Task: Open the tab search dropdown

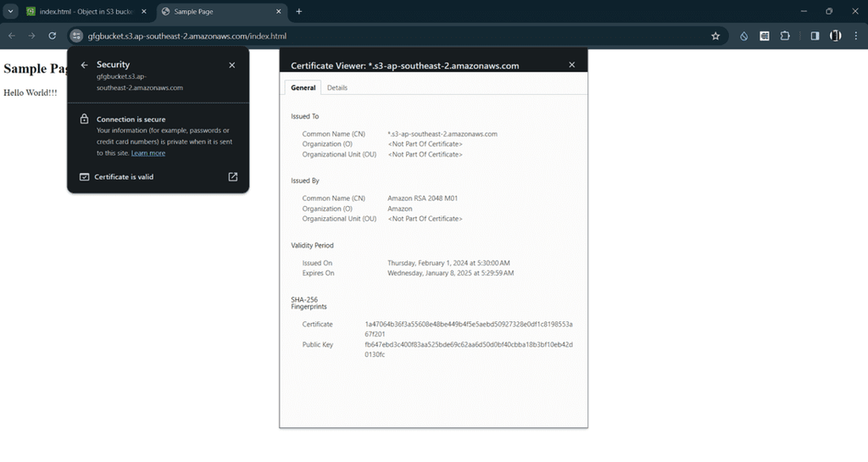Action: point(10,11)
